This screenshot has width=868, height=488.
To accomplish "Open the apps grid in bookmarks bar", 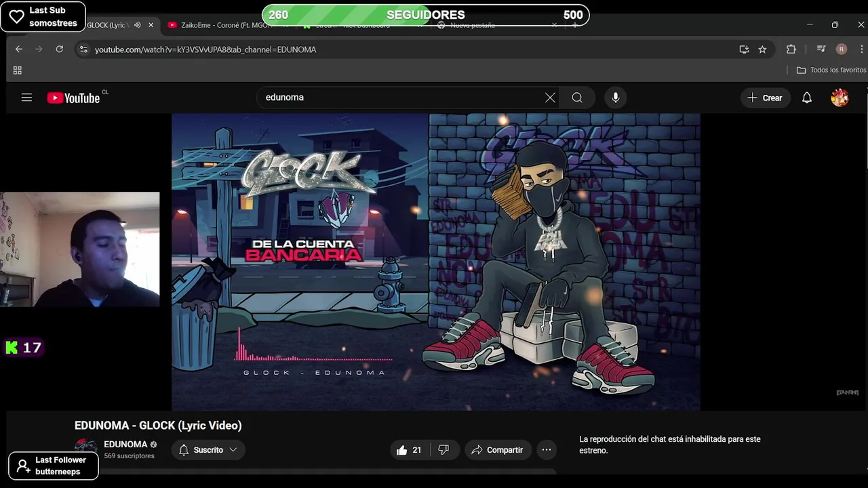I will click(18, 70).
